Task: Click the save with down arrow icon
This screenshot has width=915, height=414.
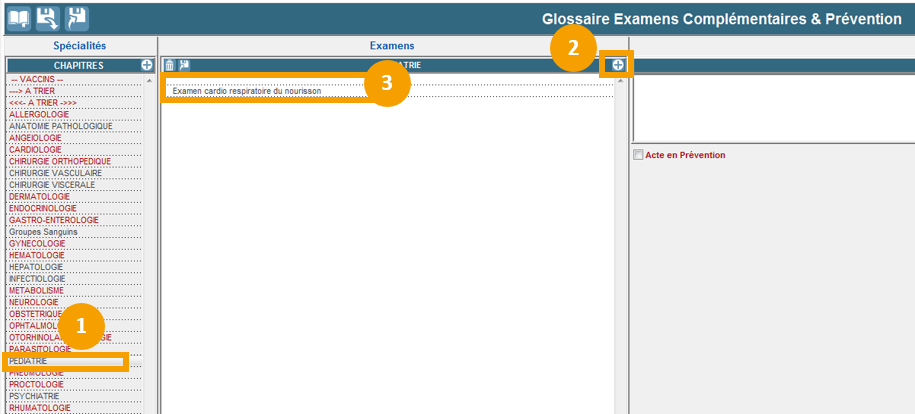Action: click(48, 17)
